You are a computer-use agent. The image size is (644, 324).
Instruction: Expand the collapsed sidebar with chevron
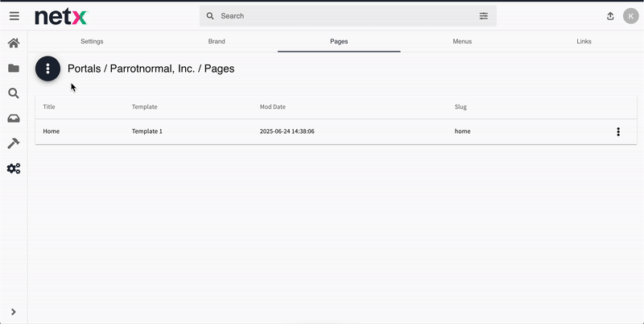pos(14,312)
